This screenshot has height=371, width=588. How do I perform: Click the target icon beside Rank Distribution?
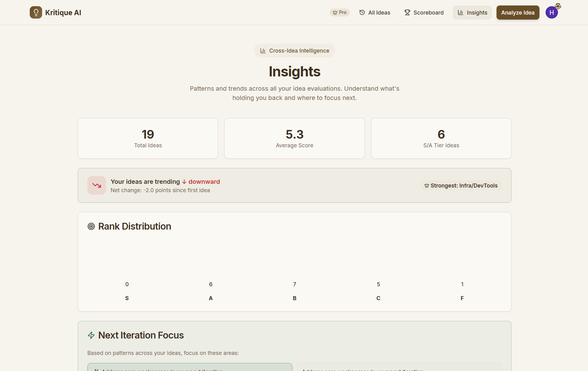point(91,226)
